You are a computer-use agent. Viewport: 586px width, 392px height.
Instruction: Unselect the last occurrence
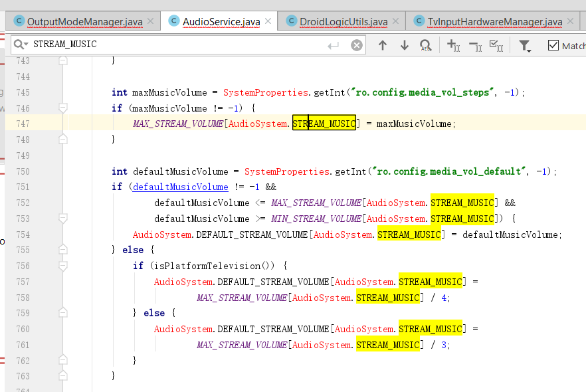[476, 46]
